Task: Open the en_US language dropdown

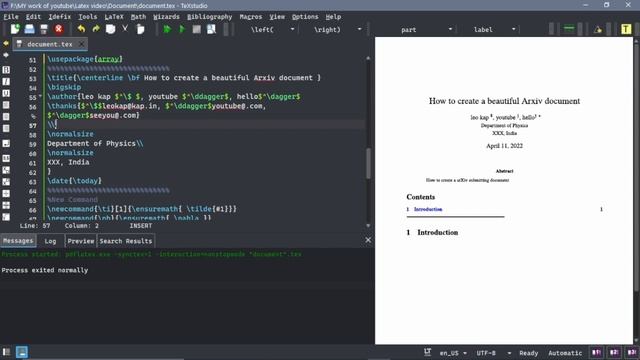Action: 453,353
